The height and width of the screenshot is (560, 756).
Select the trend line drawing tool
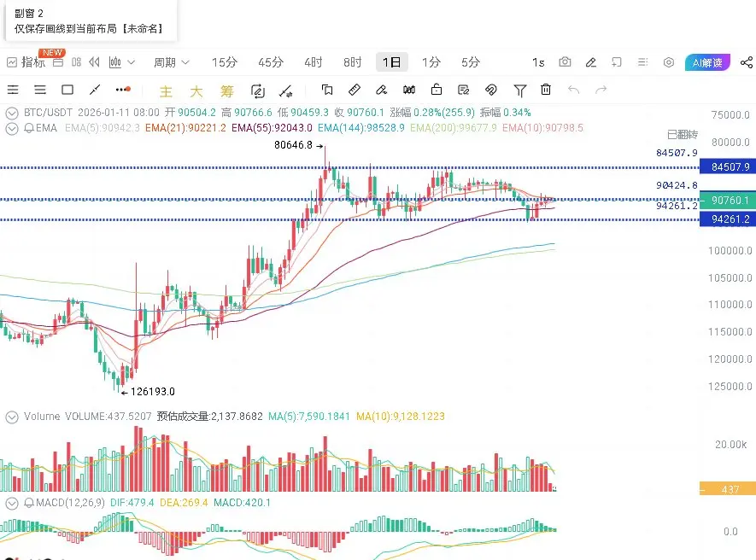[95, 90]
